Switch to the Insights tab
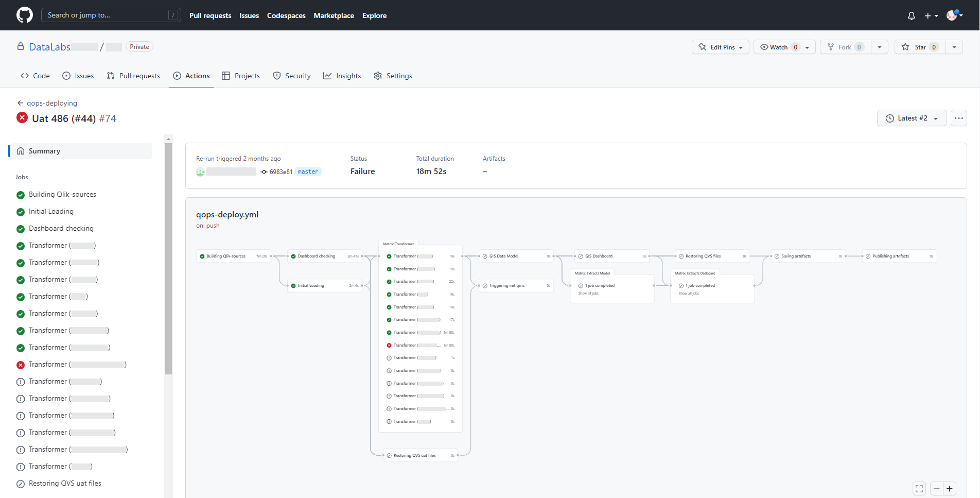 pyautogui.click(x=342, y=76)
